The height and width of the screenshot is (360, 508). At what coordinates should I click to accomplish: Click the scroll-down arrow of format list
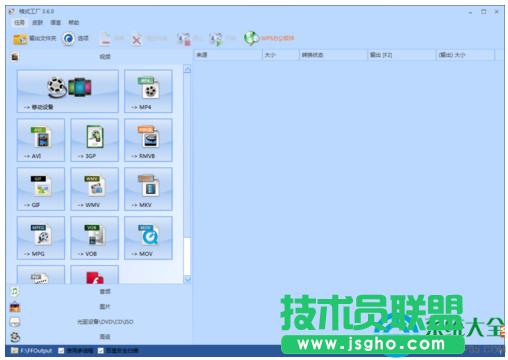pos(187,279)
